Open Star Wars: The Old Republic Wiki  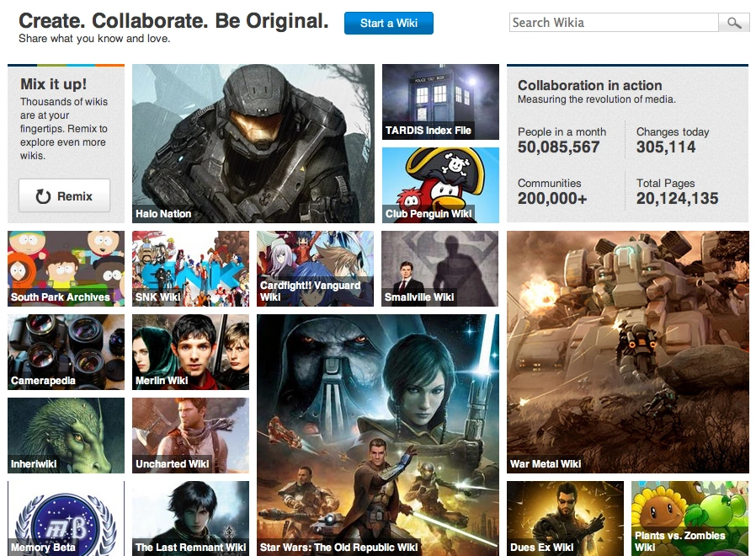pos(378,435)
